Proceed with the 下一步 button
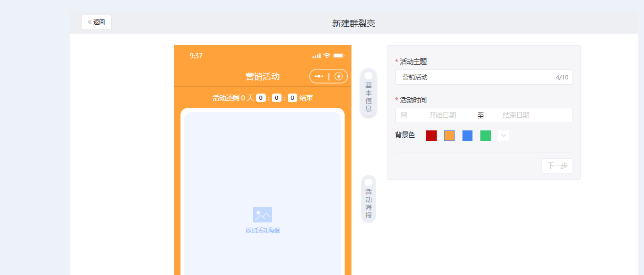The height and width of the screenshot is (275, 644). coord(557,166)
